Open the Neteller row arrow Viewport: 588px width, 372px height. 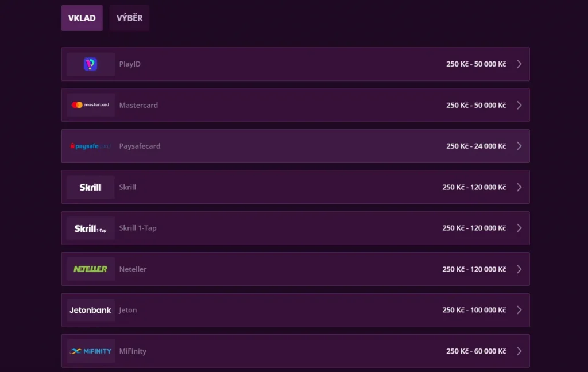[519, 269]
